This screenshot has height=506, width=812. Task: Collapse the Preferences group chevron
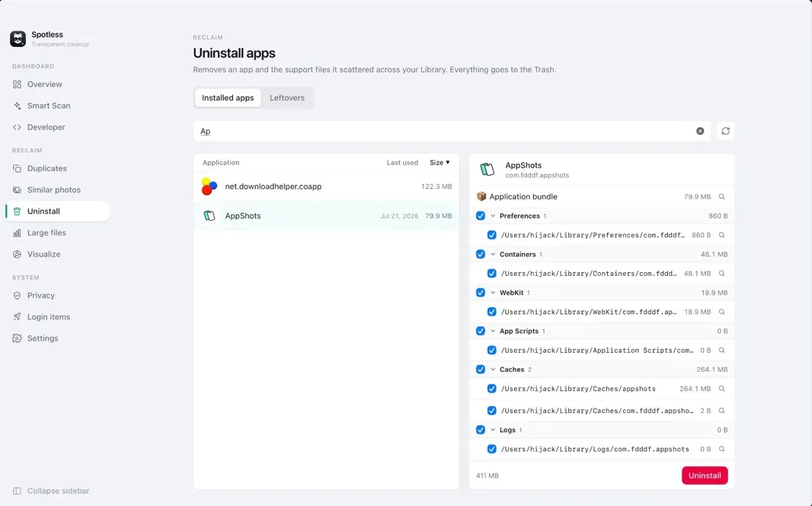click(493, 216)
